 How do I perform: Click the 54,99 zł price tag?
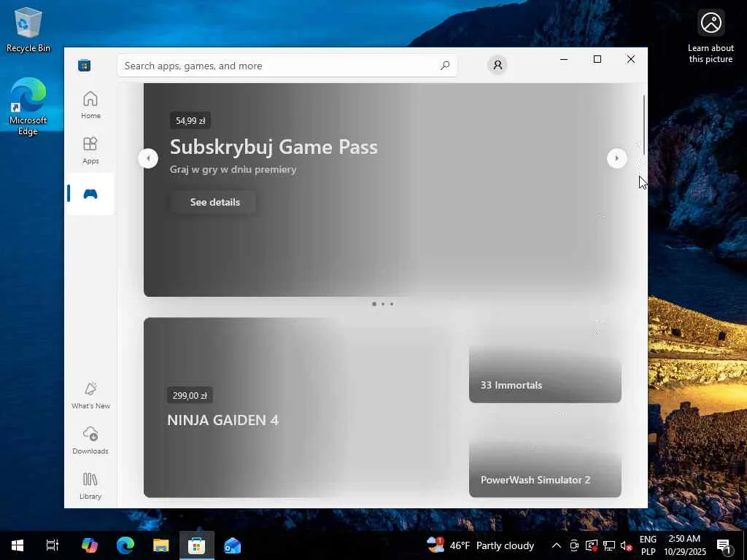pyautogui.click(x=190, y=120)
